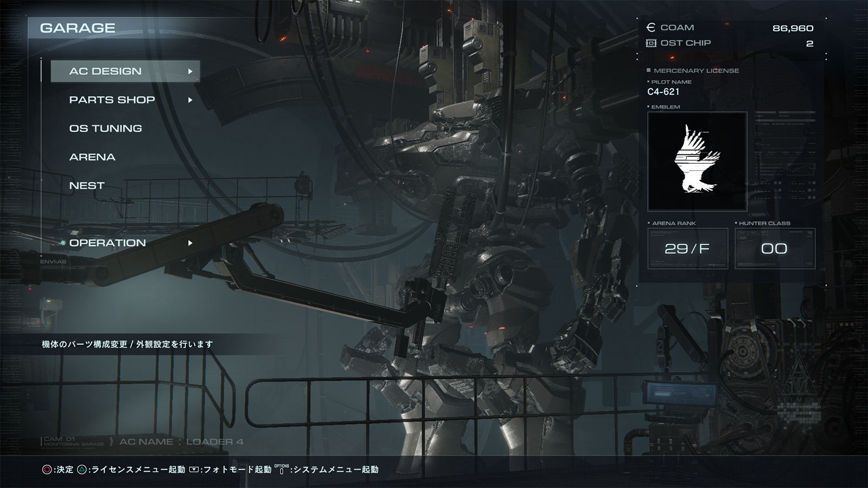
Task: Click the touchpad photo mode prompt
Action: click(x=230, y=470)
